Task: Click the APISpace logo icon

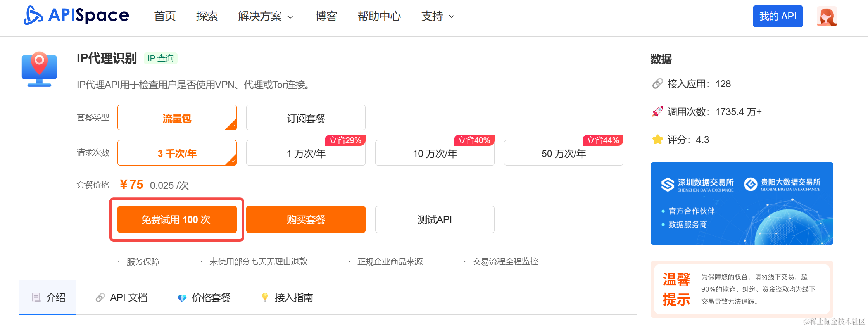Action: [x=33, y=16]
